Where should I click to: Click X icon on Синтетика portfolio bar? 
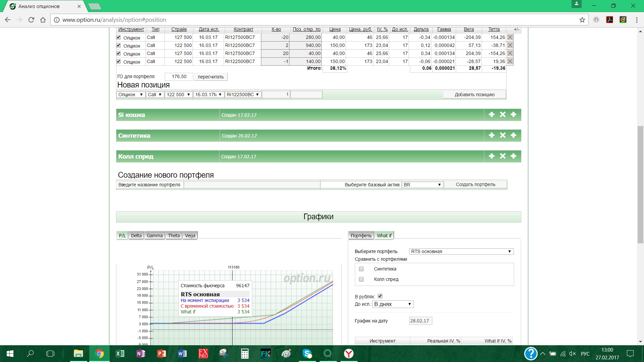pyautogui.click(x=502, y=135)
